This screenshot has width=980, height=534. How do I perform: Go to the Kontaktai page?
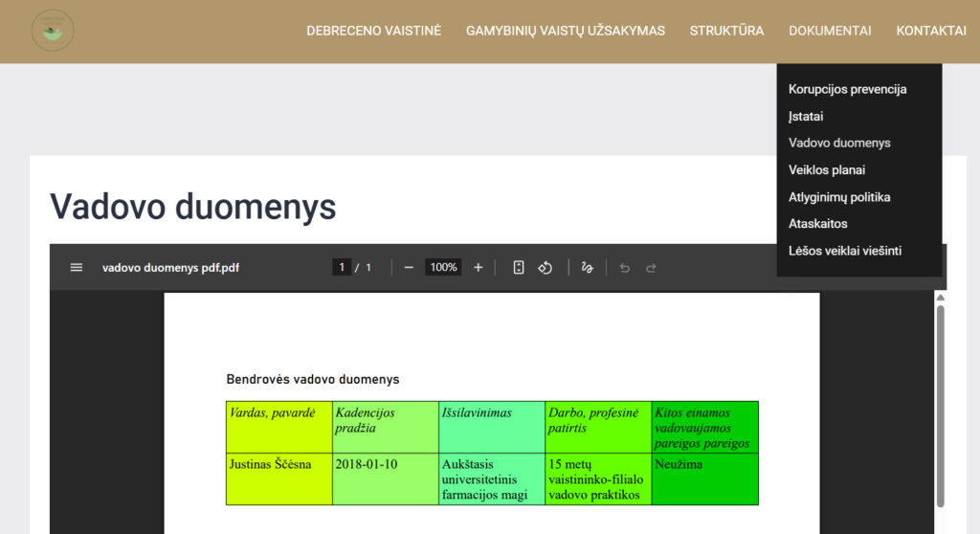pos(930,31)
